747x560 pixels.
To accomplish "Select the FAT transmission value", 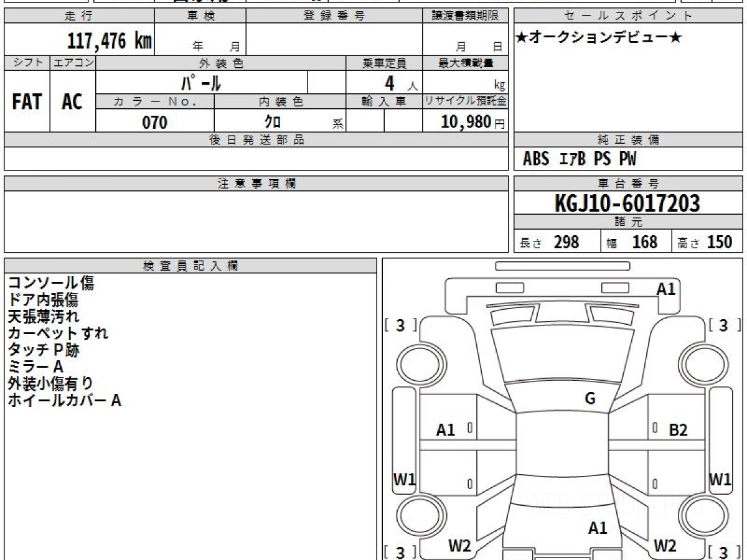I will (27, 101).
